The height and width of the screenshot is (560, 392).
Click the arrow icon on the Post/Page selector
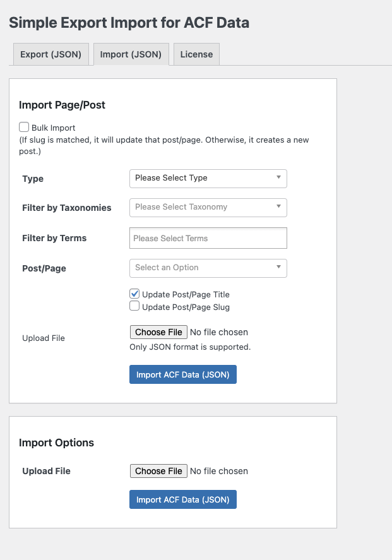pos(278,267)
